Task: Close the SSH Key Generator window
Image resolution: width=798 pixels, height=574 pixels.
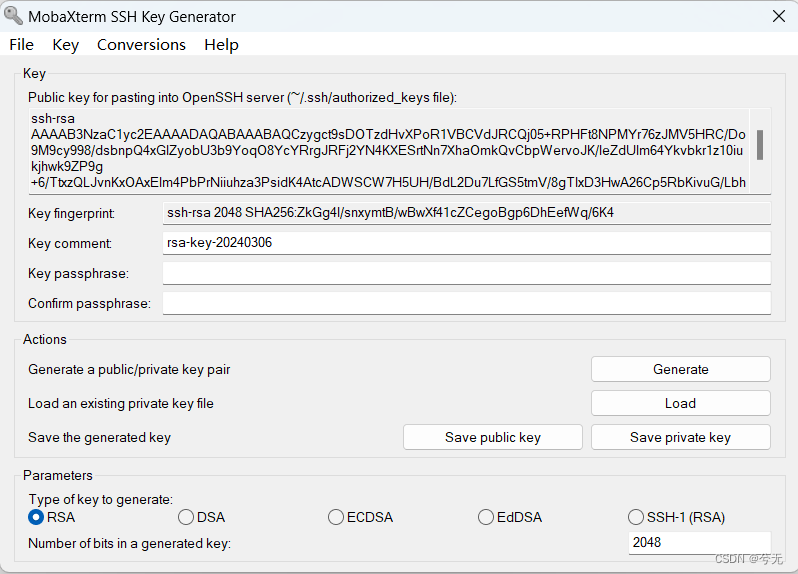Action: [x=779, y=16]
